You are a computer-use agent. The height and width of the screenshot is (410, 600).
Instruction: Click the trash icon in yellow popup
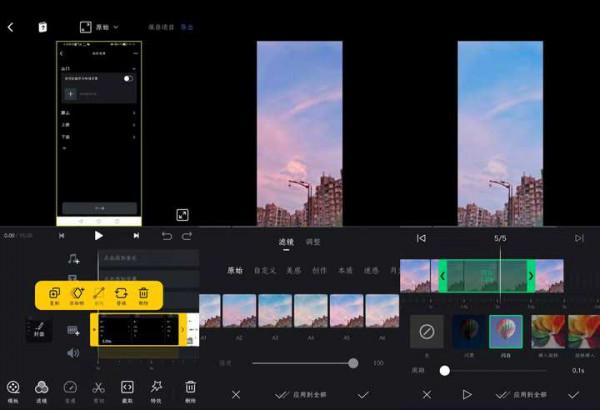(144, 294)
